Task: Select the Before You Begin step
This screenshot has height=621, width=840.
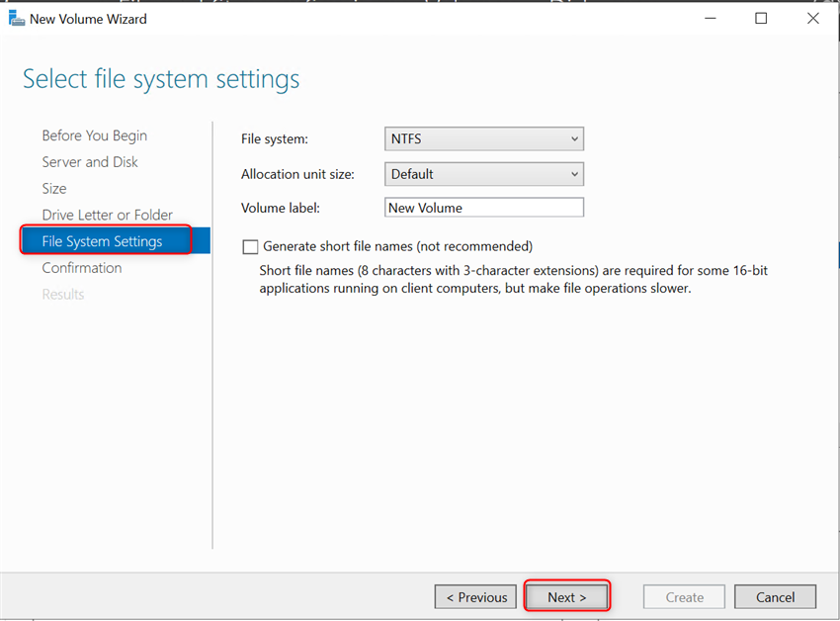Action: [x=94, y=135]
